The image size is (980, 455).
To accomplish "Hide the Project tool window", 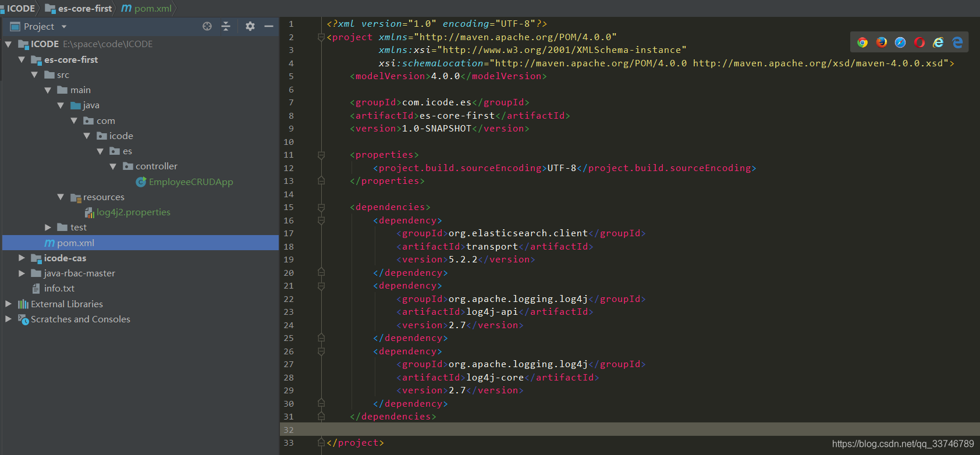I will pyautogui.click(x=269, y=26).
